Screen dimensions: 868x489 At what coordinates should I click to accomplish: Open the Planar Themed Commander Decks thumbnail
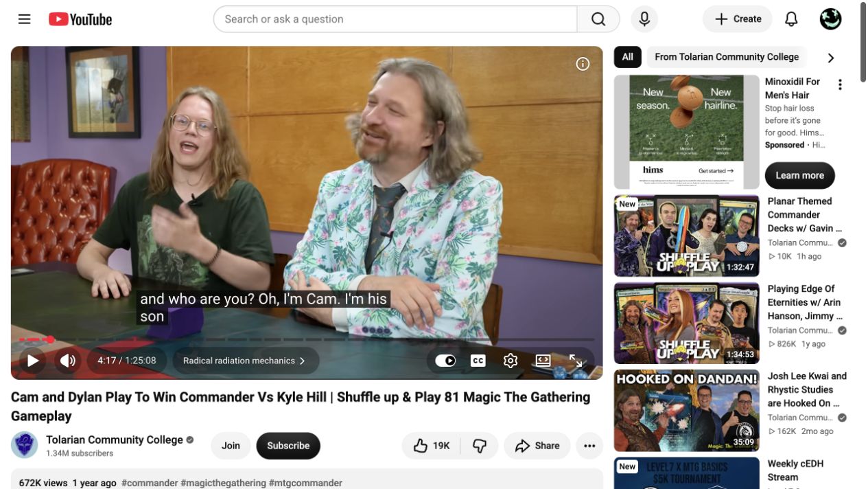687,236
